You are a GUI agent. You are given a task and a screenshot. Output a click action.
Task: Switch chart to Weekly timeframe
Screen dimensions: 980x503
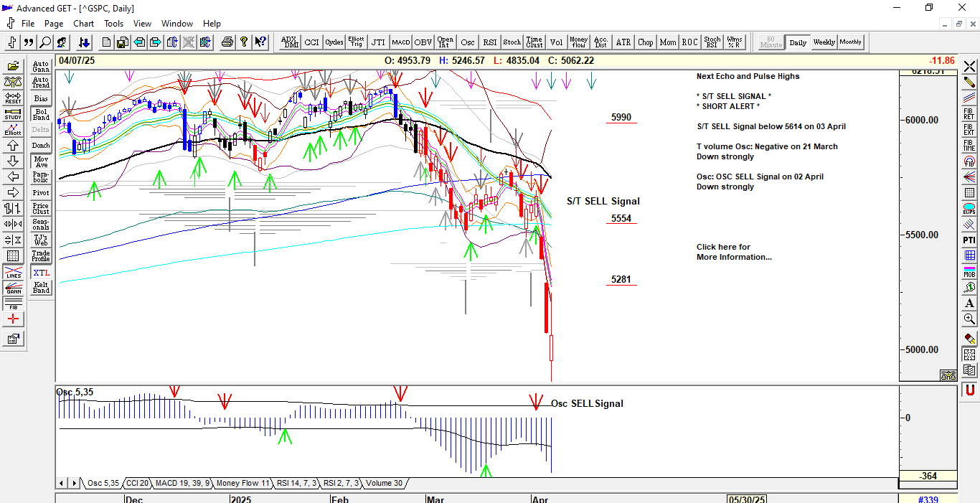click(x=824, y=42)
